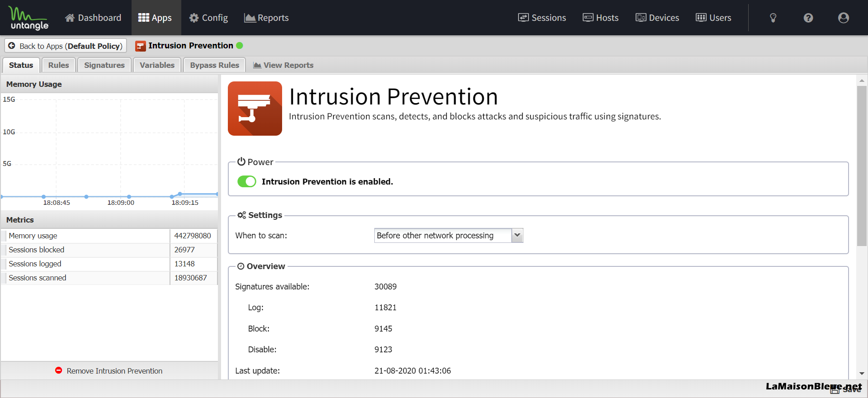Click the lightbulb suggestions icon

pyautogui.click(x=773, y=18)
